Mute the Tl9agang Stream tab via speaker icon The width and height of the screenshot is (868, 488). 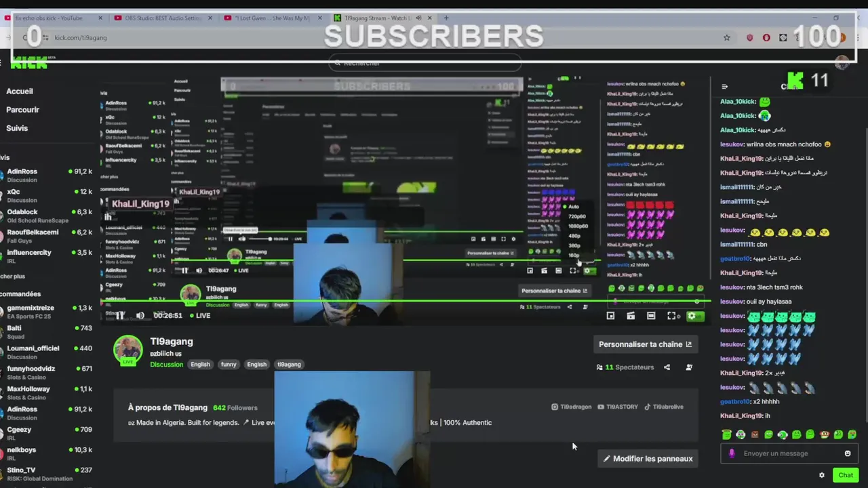click(x=418, y=18)
